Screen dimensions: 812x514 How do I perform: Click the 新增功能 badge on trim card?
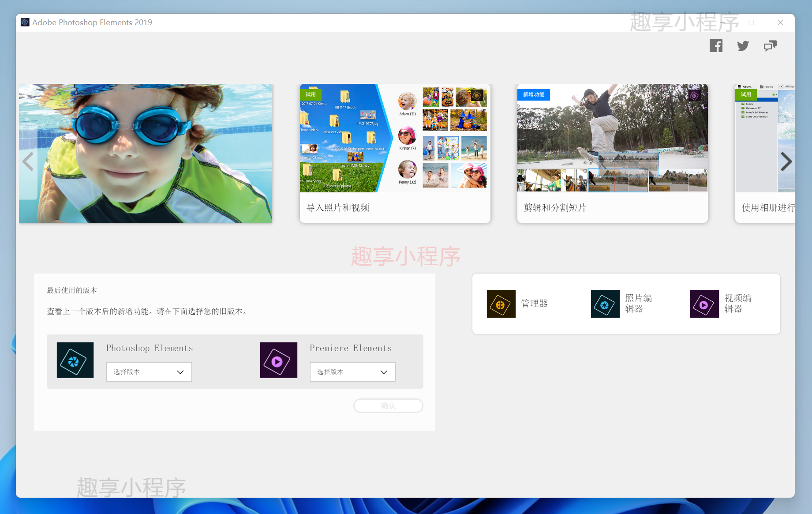(x=534, y=94)
